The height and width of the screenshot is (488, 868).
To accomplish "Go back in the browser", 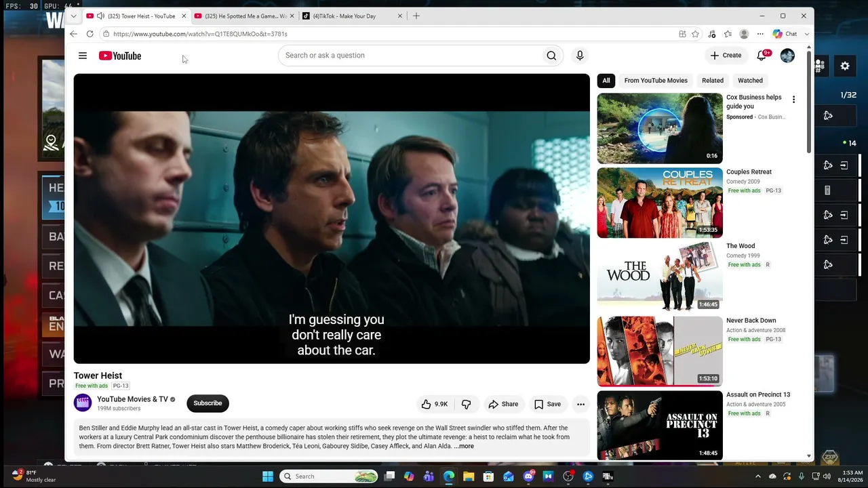I will pos(73,34).
